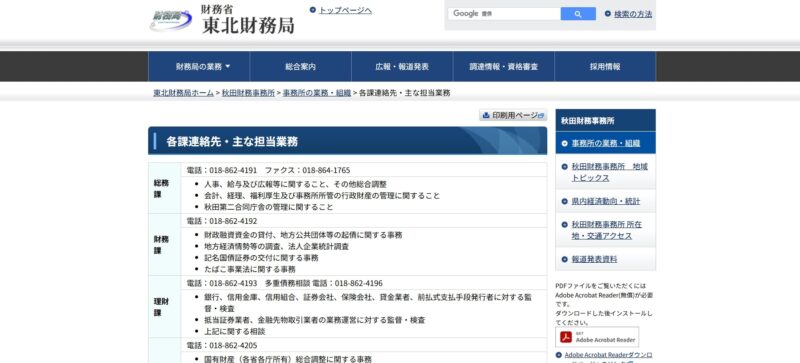This screenshot has height=363, width=800.
Task: Click the 上記に関する相談 list item
Action: coord(235,331)
